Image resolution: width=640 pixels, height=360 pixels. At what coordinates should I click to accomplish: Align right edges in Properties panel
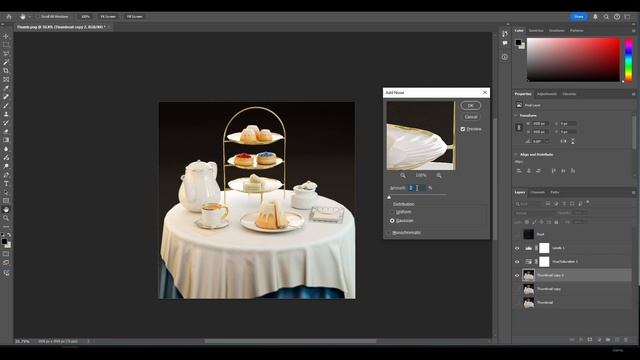pyautogui.click(x=538, y=171)
